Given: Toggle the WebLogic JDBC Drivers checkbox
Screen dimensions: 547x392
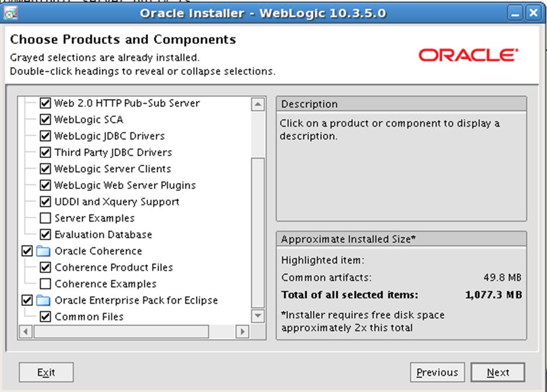Looking at the screenshot, I should [x=45, y=136].
